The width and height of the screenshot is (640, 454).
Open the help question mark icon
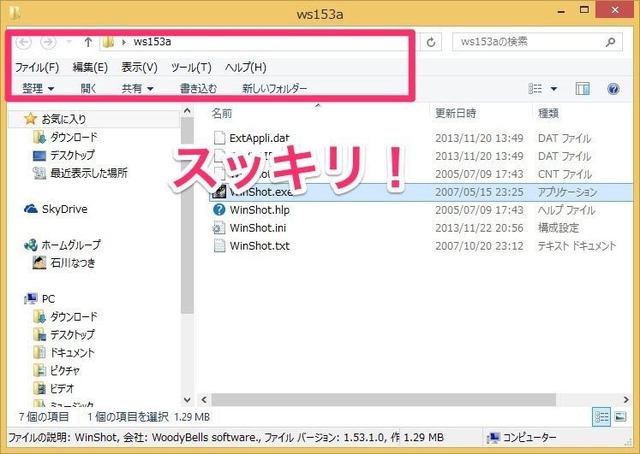(613, 89)
